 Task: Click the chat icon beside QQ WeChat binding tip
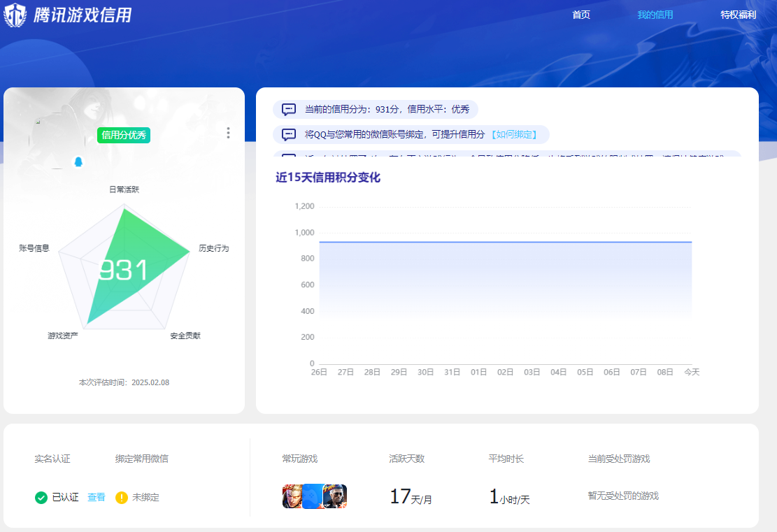click(289, 134)
